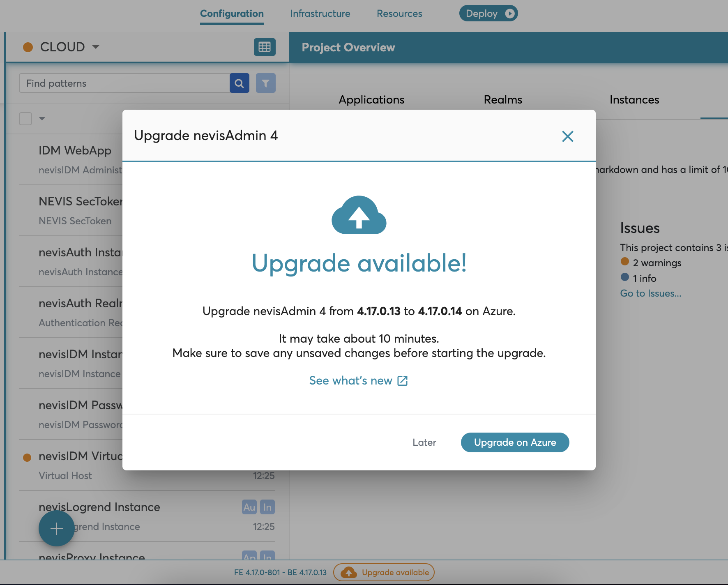Click the In badge on nevisLogrend Instance
Viewport: 728px width, 585px height.
(267, 507)
